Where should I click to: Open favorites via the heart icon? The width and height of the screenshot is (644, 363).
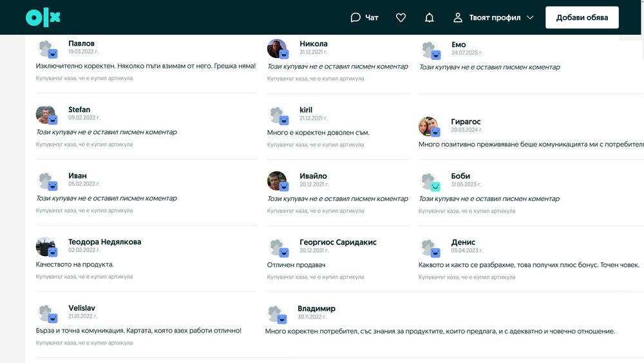pyautogui.click(x=401, y=17)
